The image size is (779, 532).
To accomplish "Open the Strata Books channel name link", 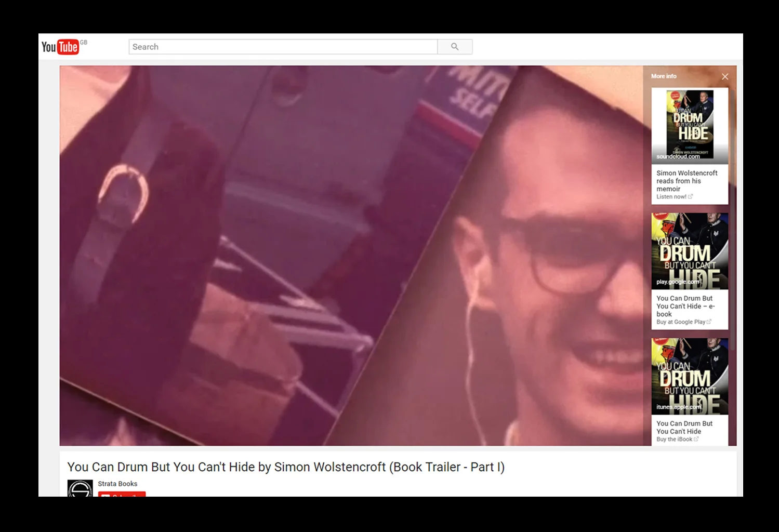I will pos(117,484).
